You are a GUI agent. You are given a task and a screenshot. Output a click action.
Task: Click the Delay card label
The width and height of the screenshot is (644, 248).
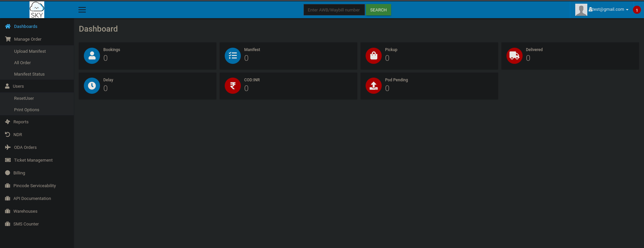[x=108, y=80]
